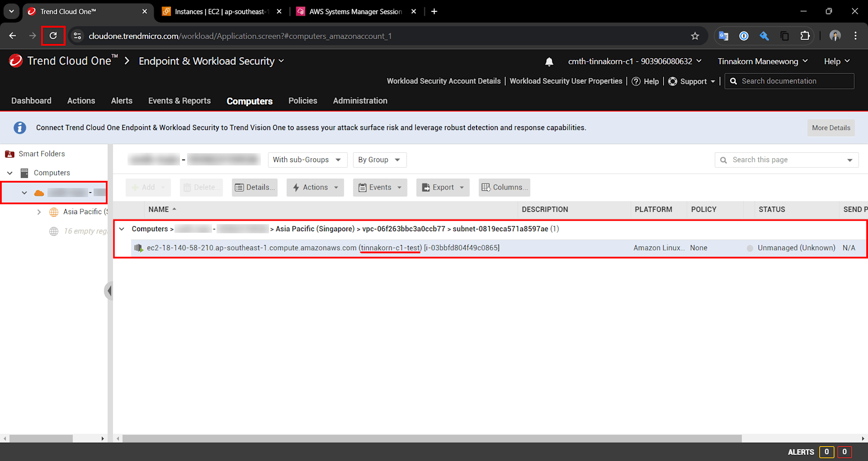Screen dimensions: 868x461
Task: Open the Columns chooser
Action: [x=504, y=187]
